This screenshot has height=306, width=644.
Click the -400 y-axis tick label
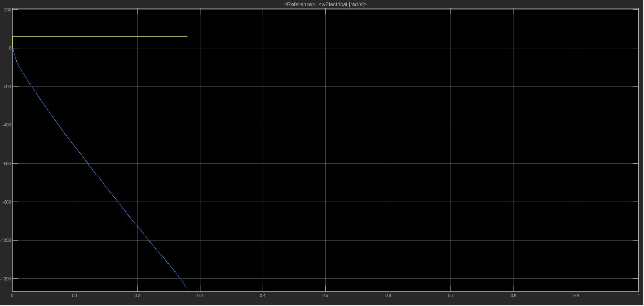click(x=7, y=125)
